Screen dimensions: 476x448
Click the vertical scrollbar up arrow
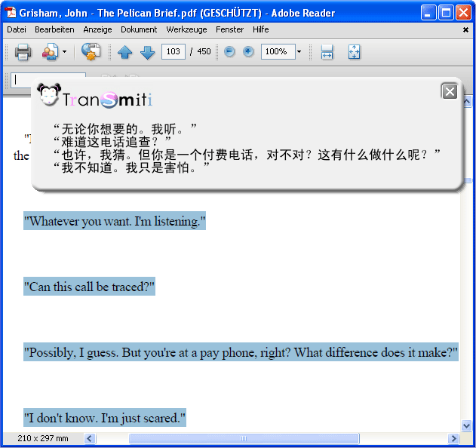[468, 102]
